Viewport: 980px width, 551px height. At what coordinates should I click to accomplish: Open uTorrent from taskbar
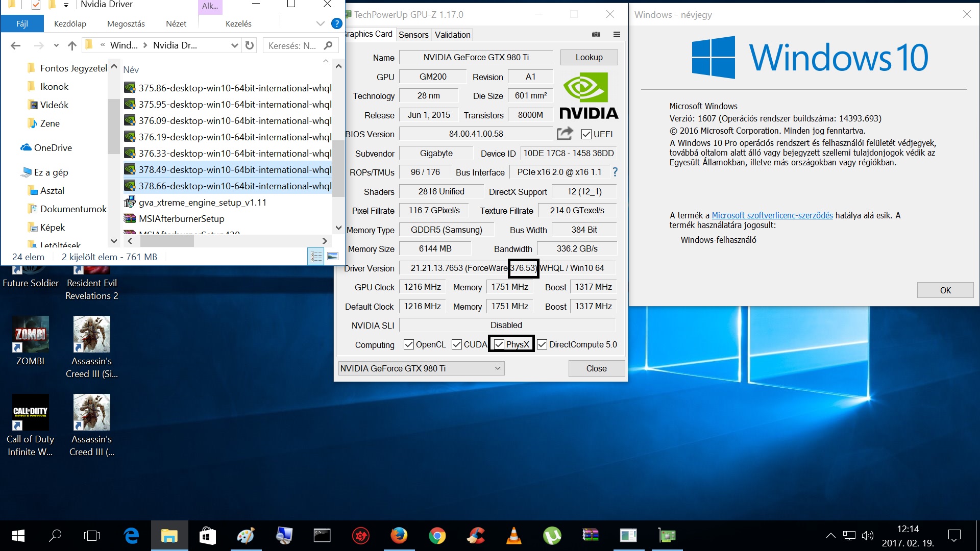552,536
